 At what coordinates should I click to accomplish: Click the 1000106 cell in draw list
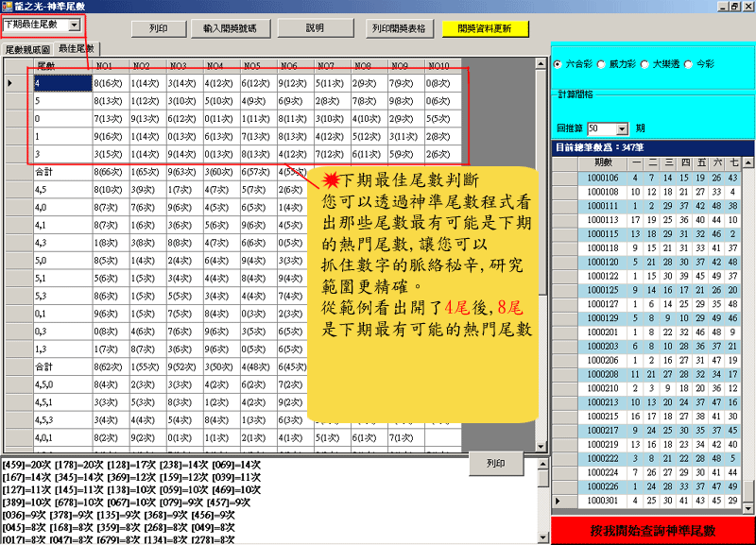point(601,178)
